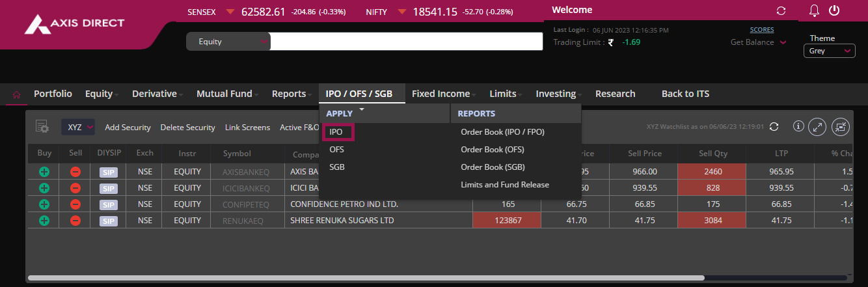Open watchlist settings gear icon
868x287 pixels.
click(42, 127)
